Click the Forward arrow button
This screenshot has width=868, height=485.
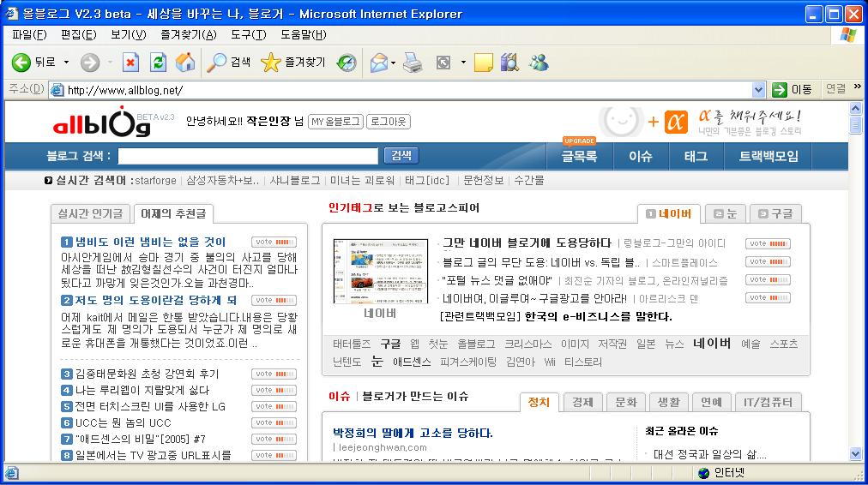(x=90, y=63)
